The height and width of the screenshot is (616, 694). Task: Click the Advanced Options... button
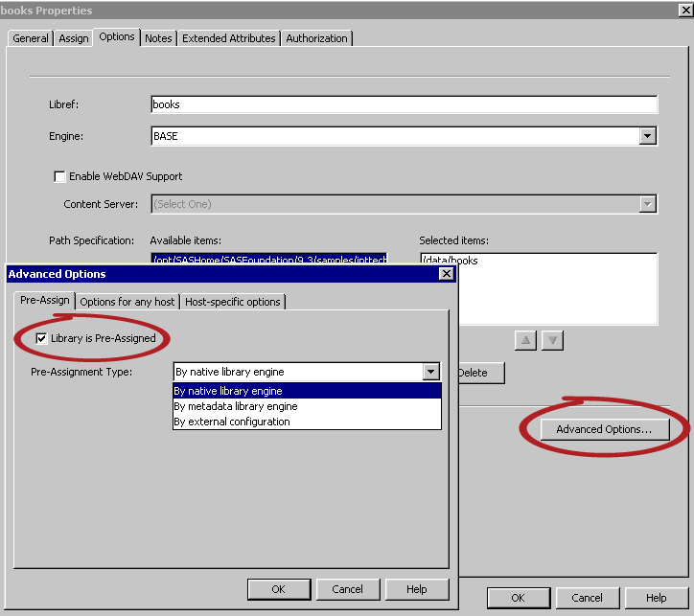pos(604,429)
